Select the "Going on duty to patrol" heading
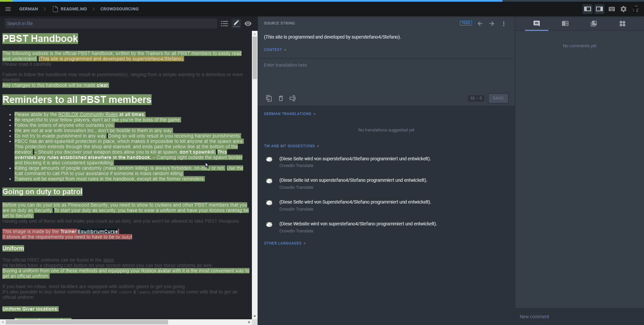Viewport: 644px width, 325px height. click(x=42, y=192)
